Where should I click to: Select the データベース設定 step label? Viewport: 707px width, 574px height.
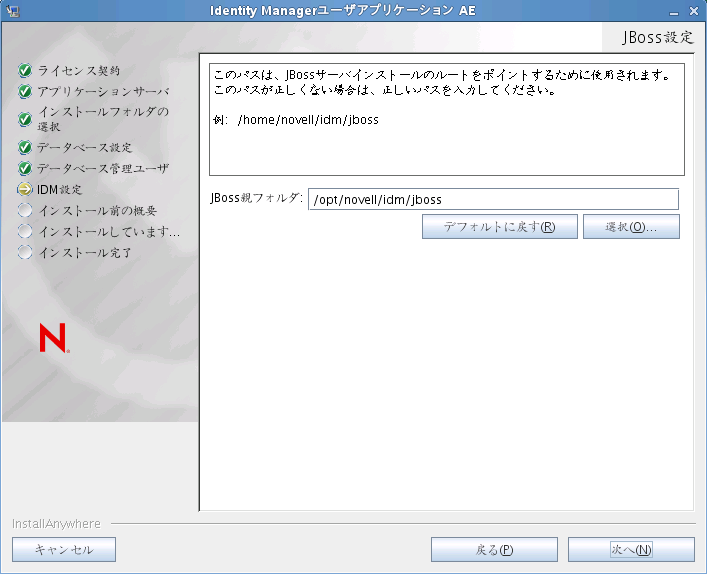click(x=84, y=147)
